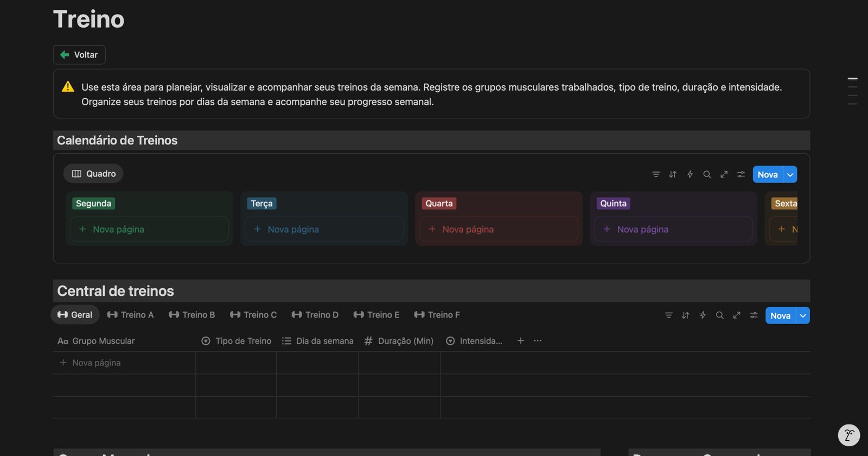The width and height of the screenshot is (868, 456).
Task: Open the floating help assistant icon
Action: (848, 435)
